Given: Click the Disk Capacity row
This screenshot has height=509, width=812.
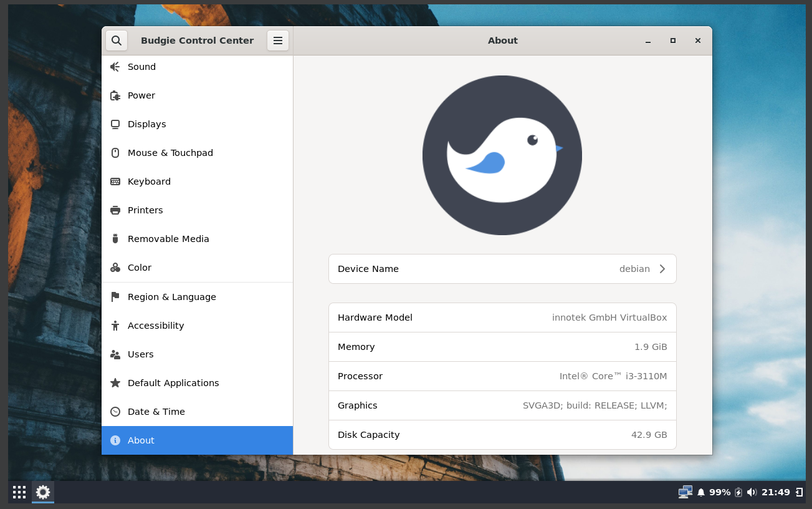Looking at the screenshot, I should pos(502,435).
